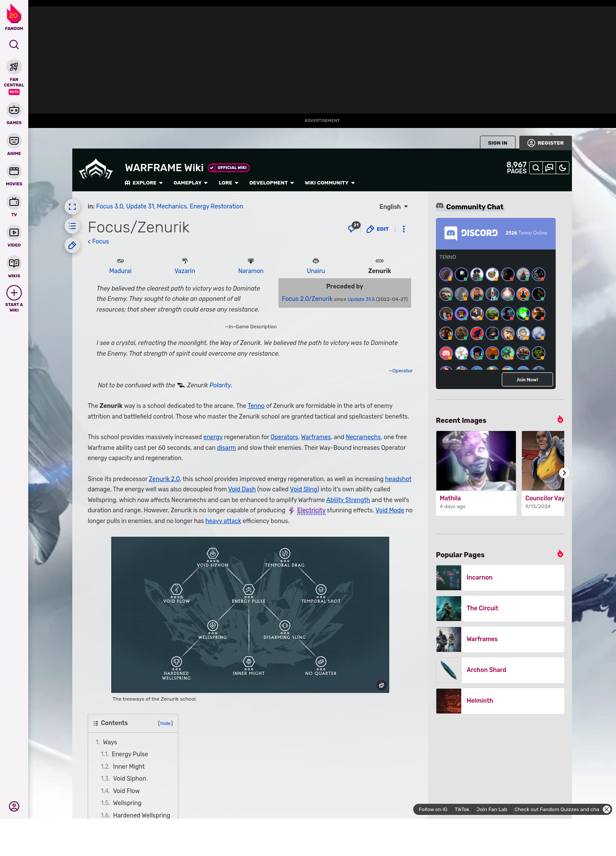Screen dimensions: 616x856
Task: Open the Councilor Vay image thumbnail
Action: (x=543, y=461)
